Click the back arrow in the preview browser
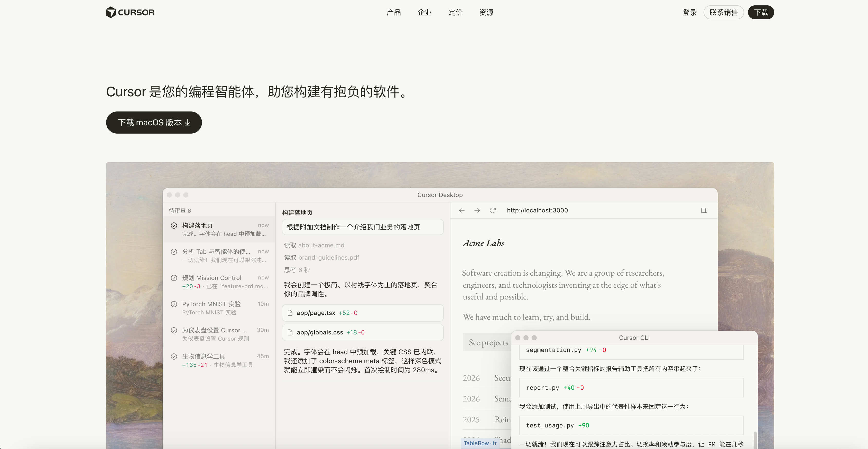This screenshot has width=868, height=449. 462,211
